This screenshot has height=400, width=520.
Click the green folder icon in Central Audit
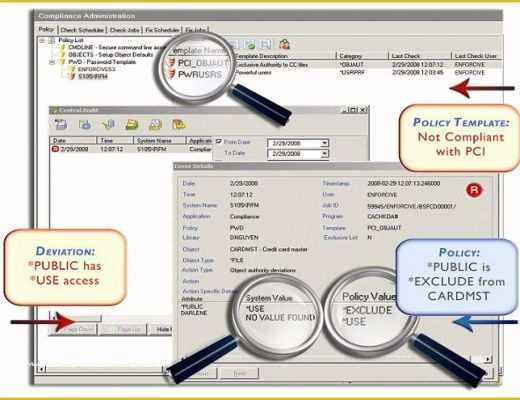(x=132, y=125)
